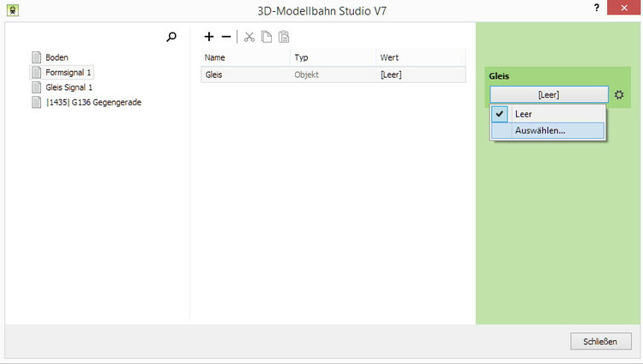This screenshot has height=364, width=643.
Task: Click the train app icon in title bar
Action: [x=13, y=10]
